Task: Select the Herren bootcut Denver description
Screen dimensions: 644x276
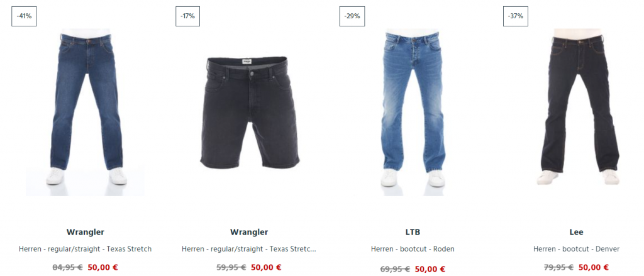Action: click(x=576, y=249)
